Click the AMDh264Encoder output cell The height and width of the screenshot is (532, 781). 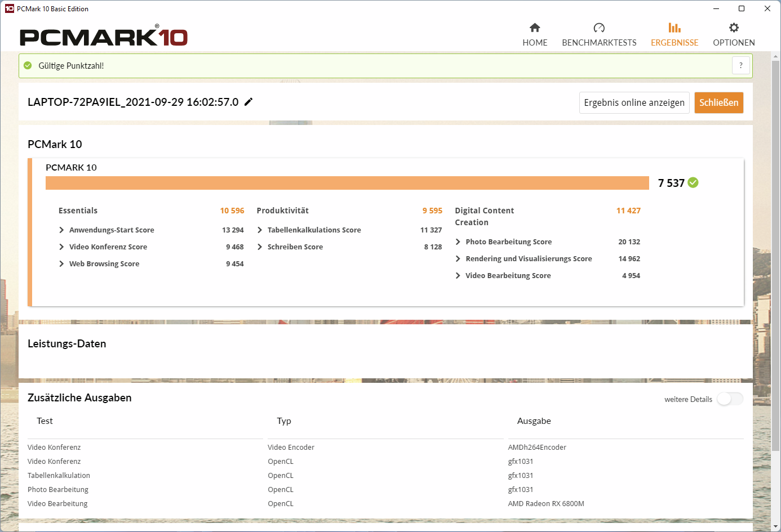pyautogui.click(x=537, y=447)
